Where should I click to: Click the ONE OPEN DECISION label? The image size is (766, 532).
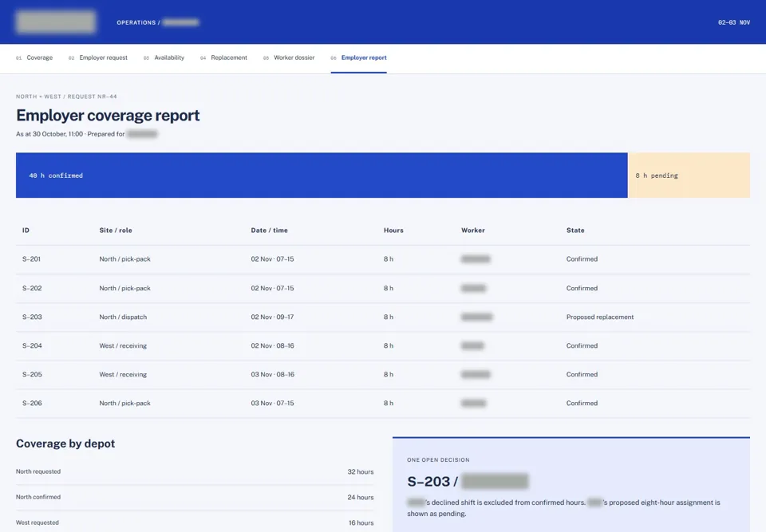pyautogui.click(x=438, y=460)
